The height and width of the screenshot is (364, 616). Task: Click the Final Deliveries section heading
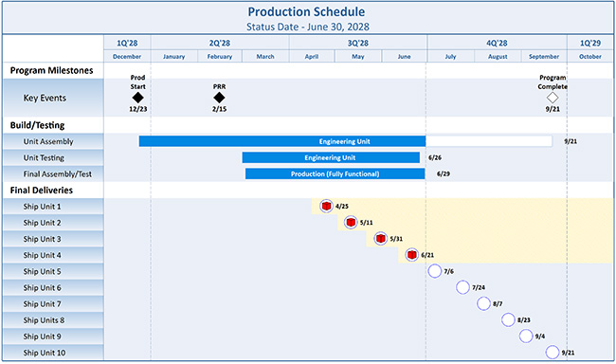click(x=42, y=191)
